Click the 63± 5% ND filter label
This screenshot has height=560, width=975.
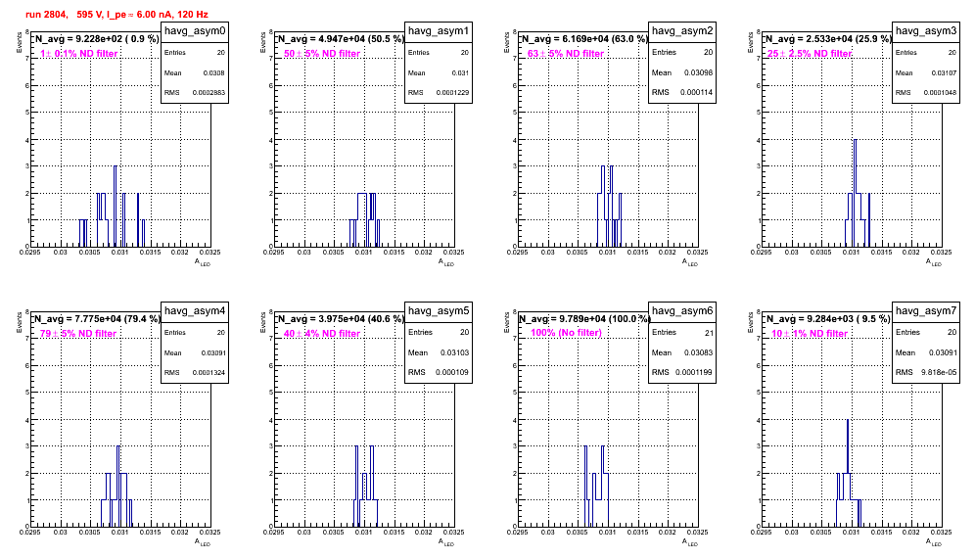tap(566, 54)
